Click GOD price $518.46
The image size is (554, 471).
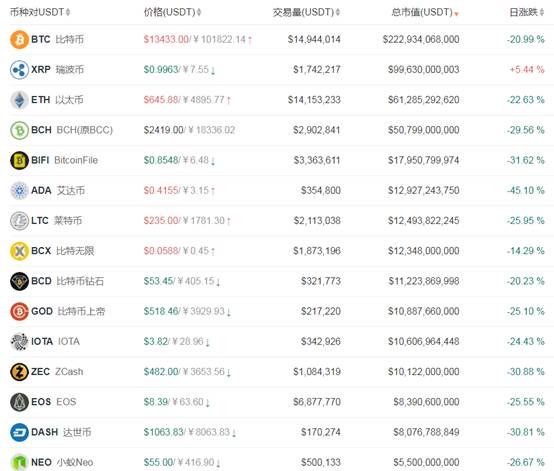[161, 311]
